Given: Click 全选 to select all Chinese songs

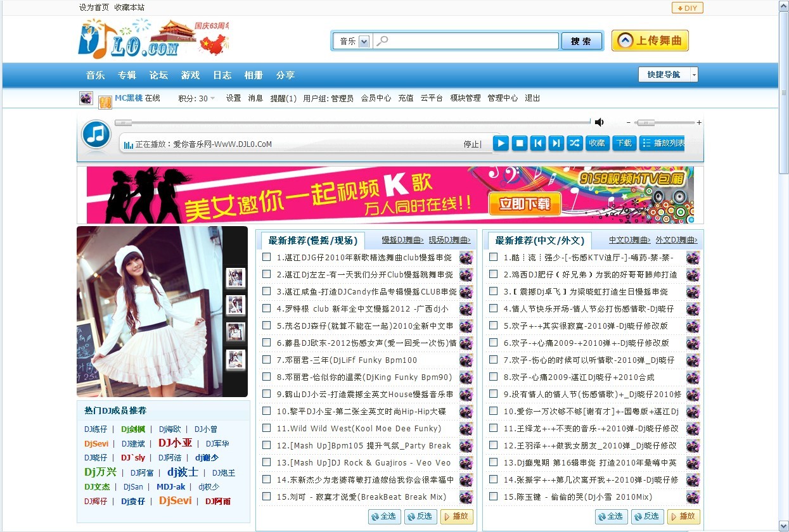Looking at the screenshot, I should coord(610,516).
